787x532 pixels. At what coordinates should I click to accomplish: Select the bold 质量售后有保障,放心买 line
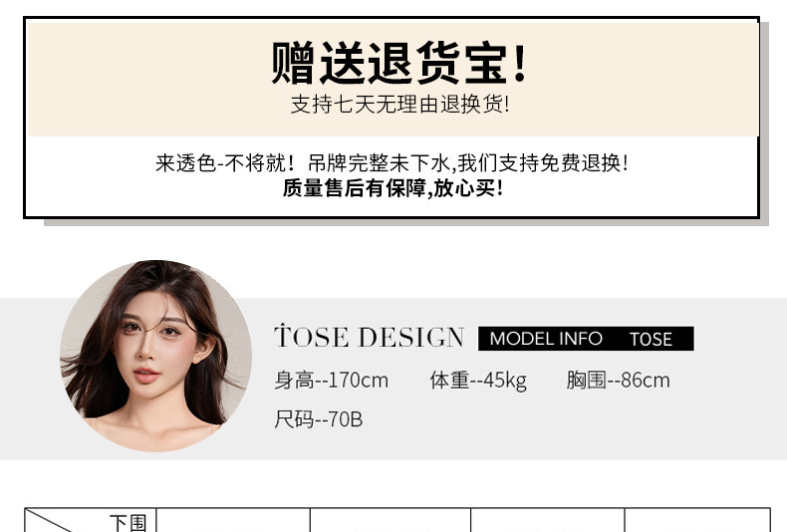coord(393,188)
